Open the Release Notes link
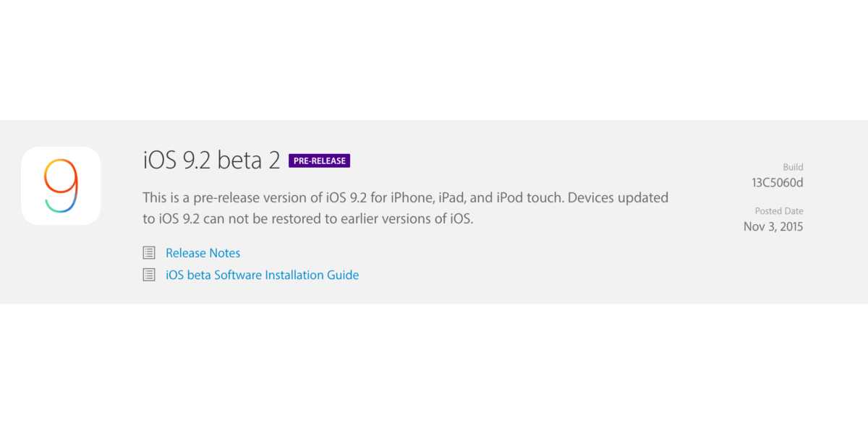868x428 pixels. (203, 253)
